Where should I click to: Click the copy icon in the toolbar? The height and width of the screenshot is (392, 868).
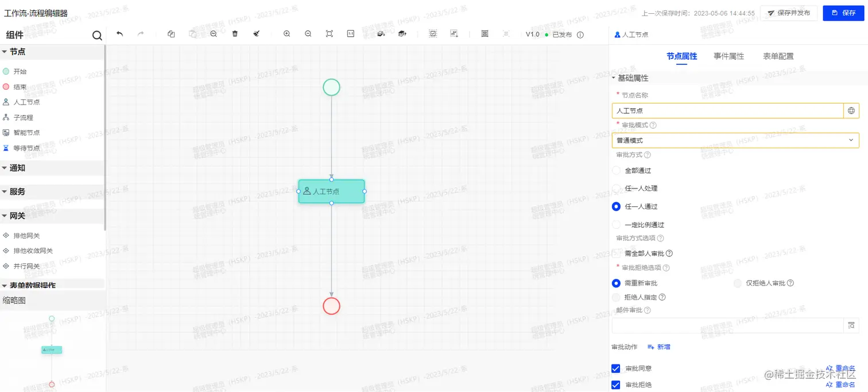pyautogui.click(x=171, y=34)
